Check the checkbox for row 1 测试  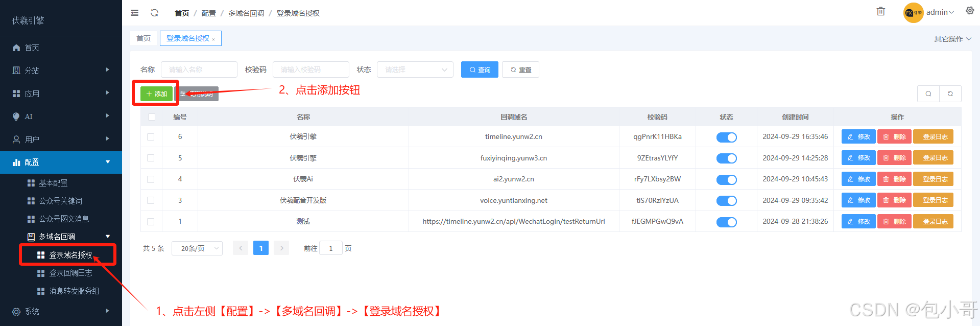(x=151, y=222)
